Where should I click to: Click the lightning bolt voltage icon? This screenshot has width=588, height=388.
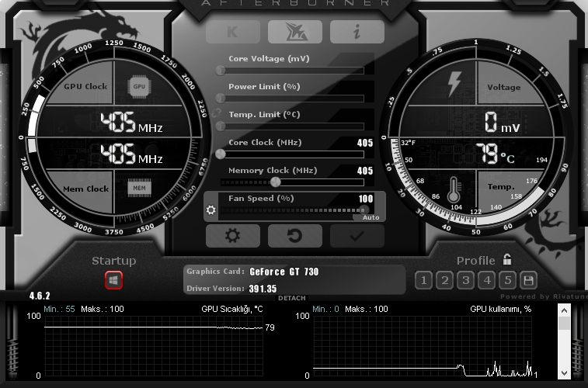(454, 84)
